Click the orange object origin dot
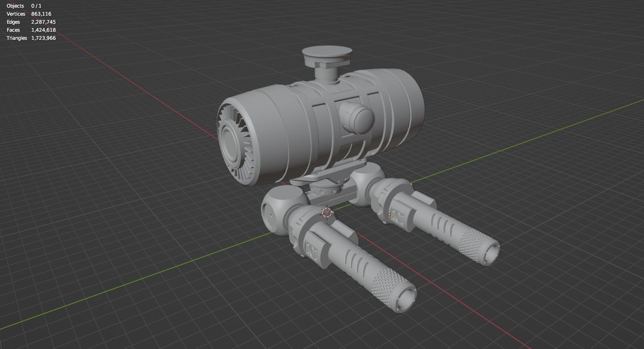 click(x=389, y=214)
